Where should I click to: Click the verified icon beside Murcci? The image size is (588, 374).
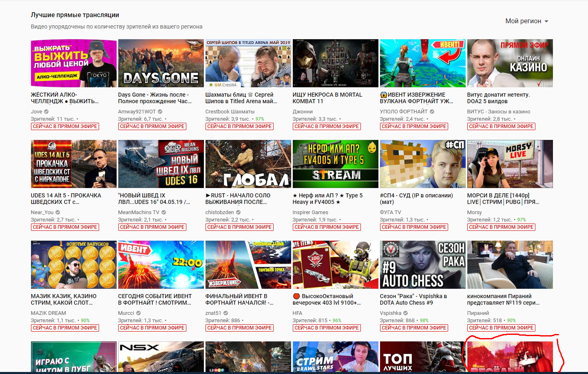coord(139,313)
